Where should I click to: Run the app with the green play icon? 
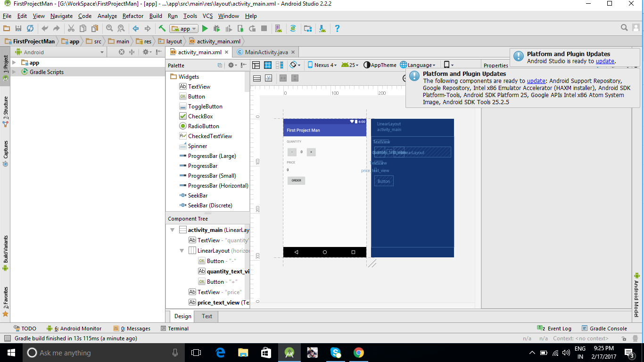(205, 28)
